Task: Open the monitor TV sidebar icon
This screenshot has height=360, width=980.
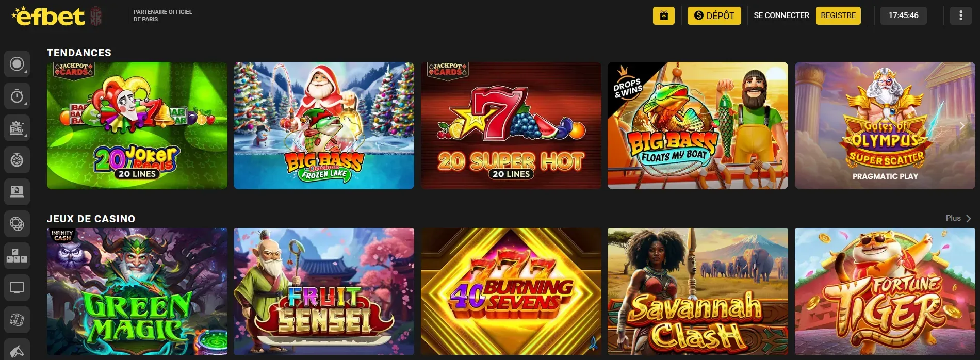Action: (17, 288)
